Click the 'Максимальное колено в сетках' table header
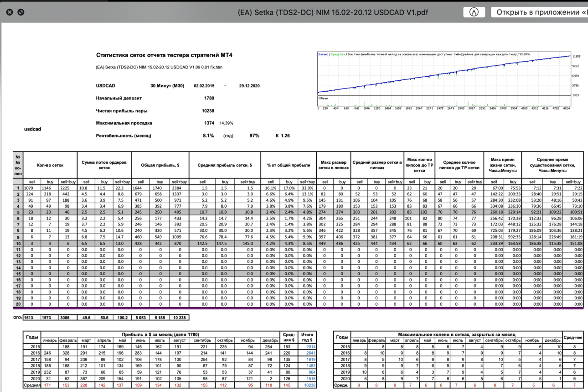The image size is (588, 392). pyautogui.click(x=457, y=335)
